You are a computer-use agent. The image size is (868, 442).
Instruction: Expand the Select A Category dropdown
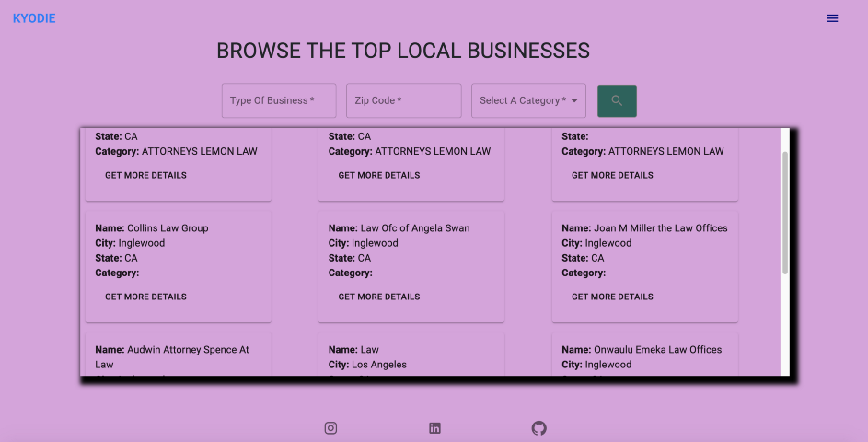[x=528, y=100]
